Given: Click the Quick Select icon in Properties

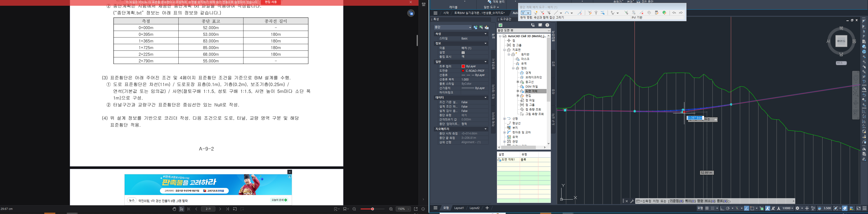Looking at the screenshot, I should [486, 27].
